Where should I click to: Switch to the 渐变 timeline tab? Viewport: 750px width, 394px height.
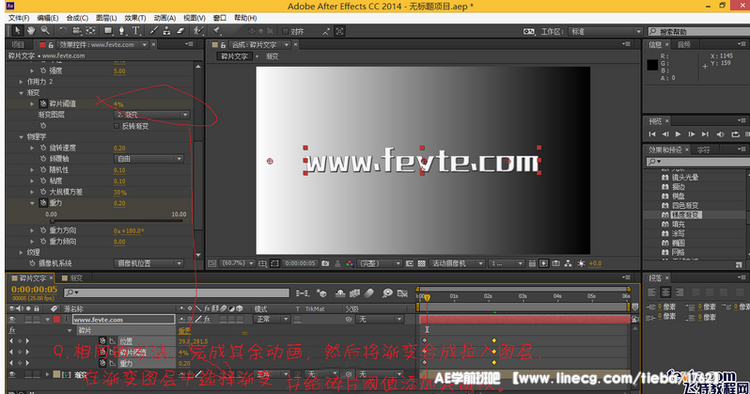[x=73, y=278]
